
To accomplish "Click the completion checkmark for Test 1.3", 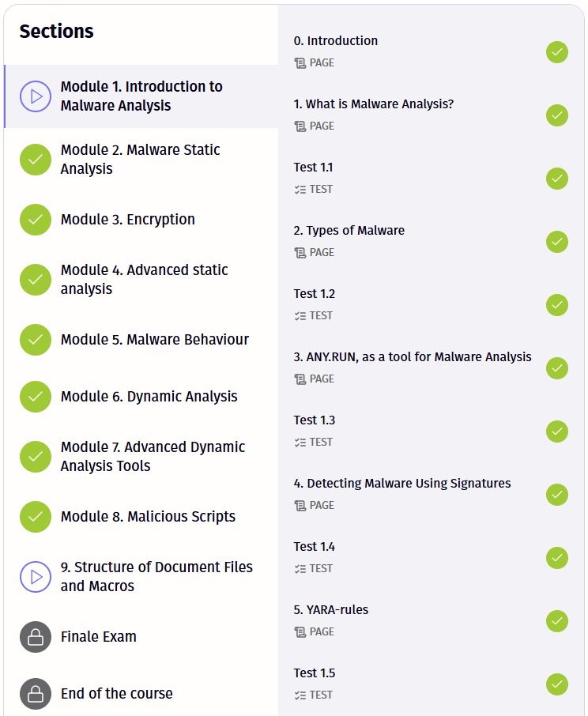I will (557, 431).
